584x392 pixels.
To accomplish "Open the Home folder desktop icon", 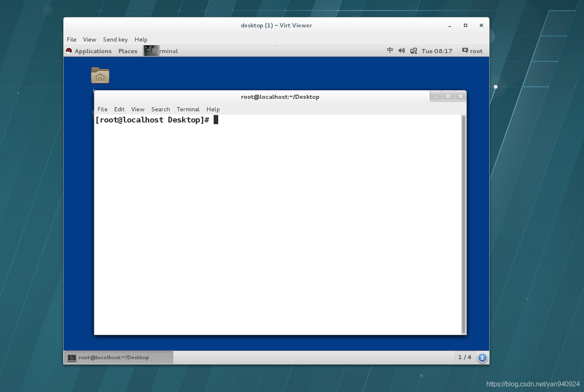I will pos(100,76).
